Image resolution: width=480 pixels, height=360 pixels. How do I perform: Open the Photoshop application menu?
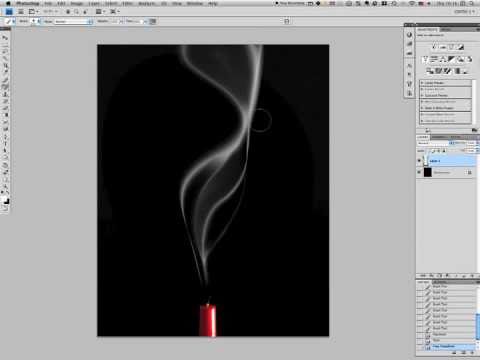28,4
